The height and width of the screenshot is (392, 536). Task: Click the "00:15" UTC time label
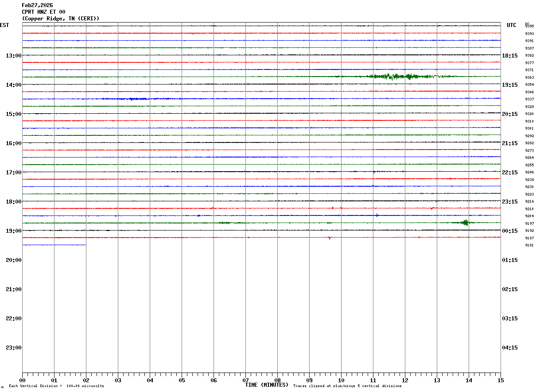(510, 231)
